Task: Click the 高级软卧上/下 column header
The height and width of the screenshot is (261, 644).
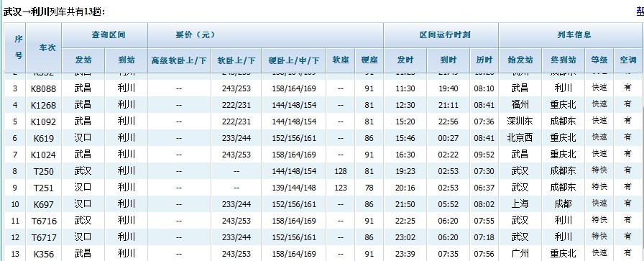Action: coord(179,60)
